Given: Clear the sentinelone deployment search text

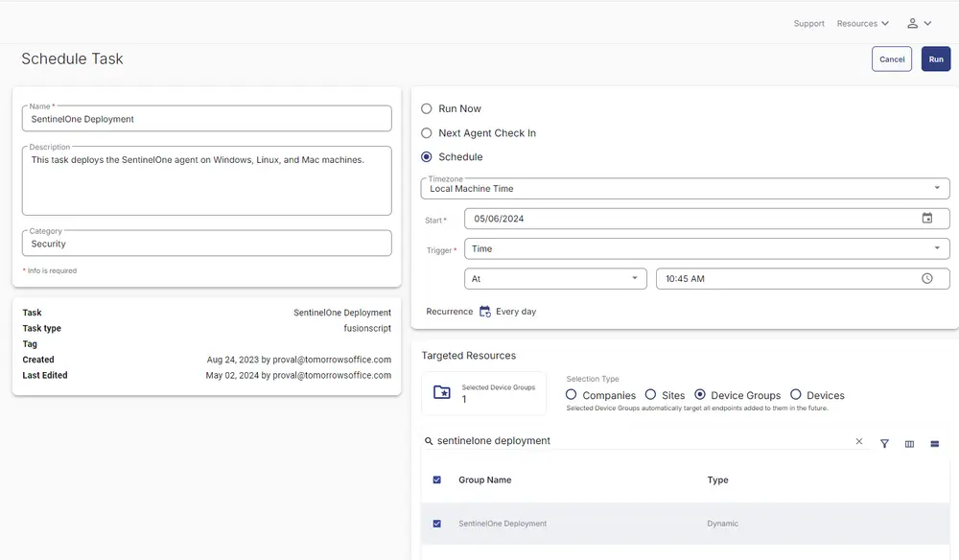Looking at the screenshot, I should click(x=858, y=441).
